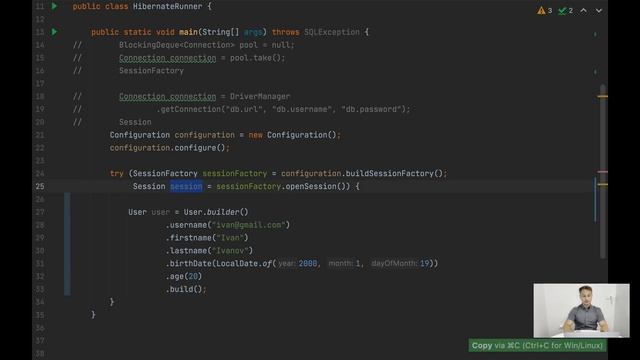Click 'LocalDate.of' in birthDate line
The width and height of the screenshot is (640, 360).
(244, 263)
